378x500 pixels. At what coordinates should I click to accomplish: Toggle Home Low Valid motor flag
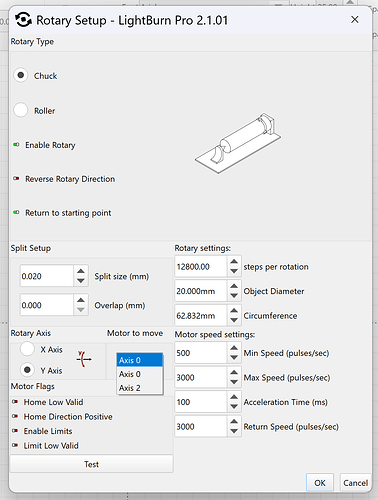tap(15, 402)
